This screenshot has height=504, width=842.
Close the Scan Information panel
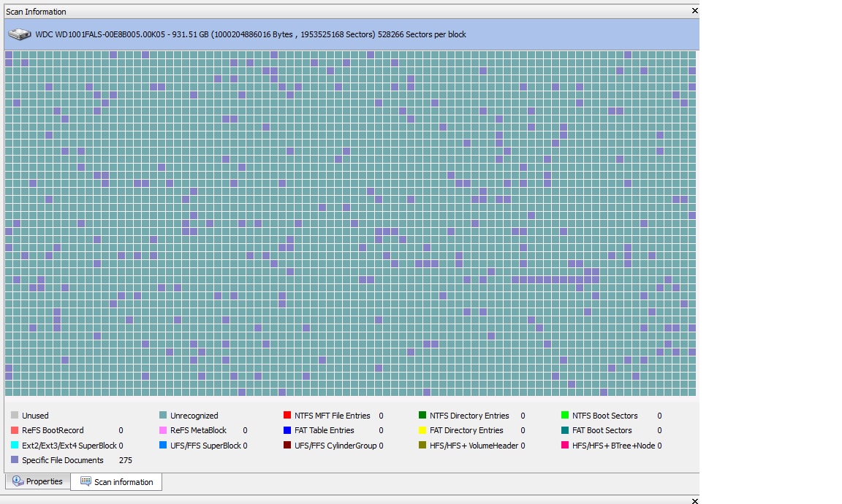point(694,11)
